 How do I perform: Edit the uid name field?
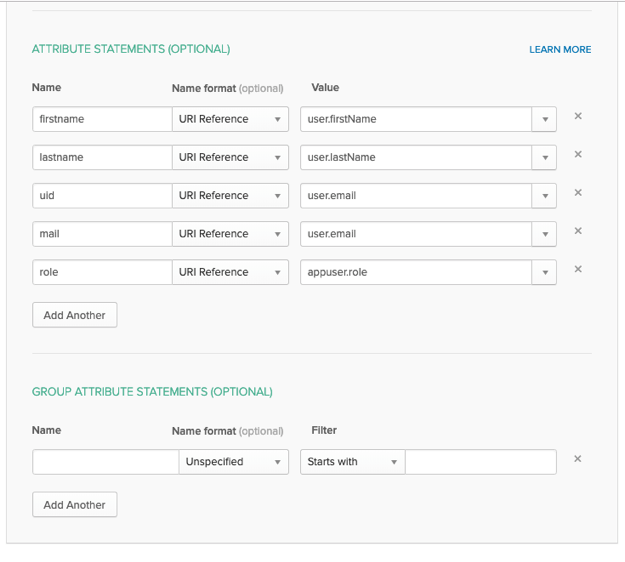pos(102,195)
